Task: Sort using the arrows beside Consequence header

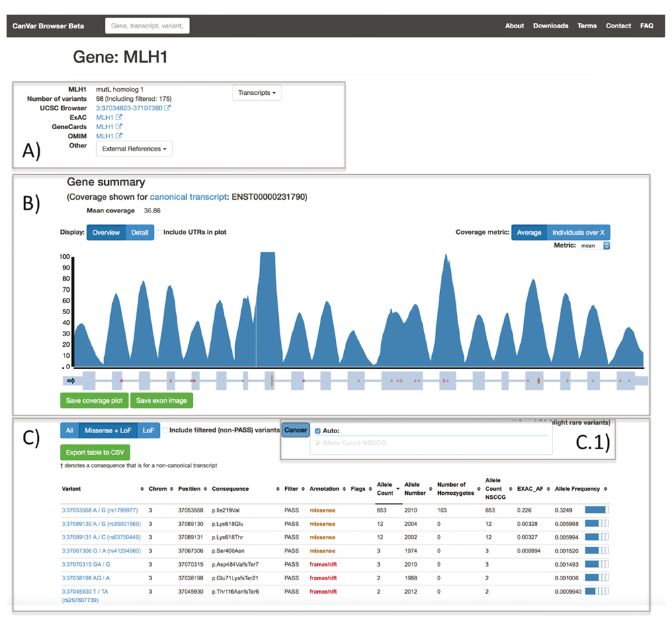Action: click(278, 489)
